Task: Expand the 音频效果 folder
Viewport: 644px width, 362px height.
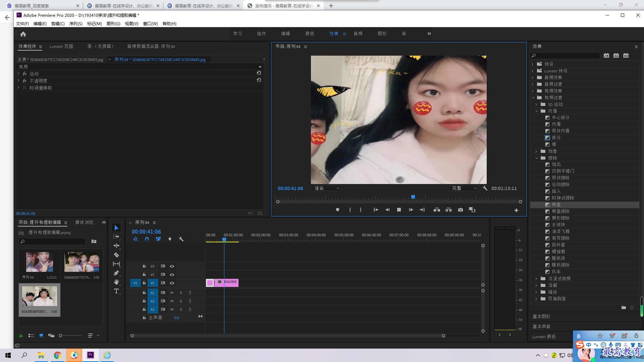Action: 533,77
